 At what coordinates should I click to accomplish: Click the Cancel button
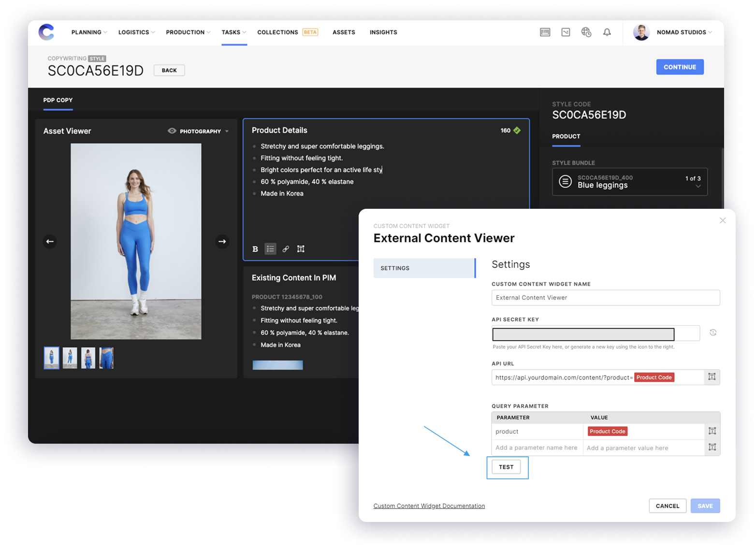pos(668,506)
